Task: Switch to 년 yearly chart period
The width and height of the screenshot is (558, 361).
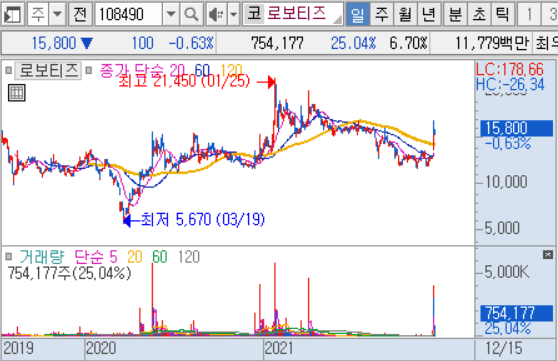Action: (x=428, y=14)
